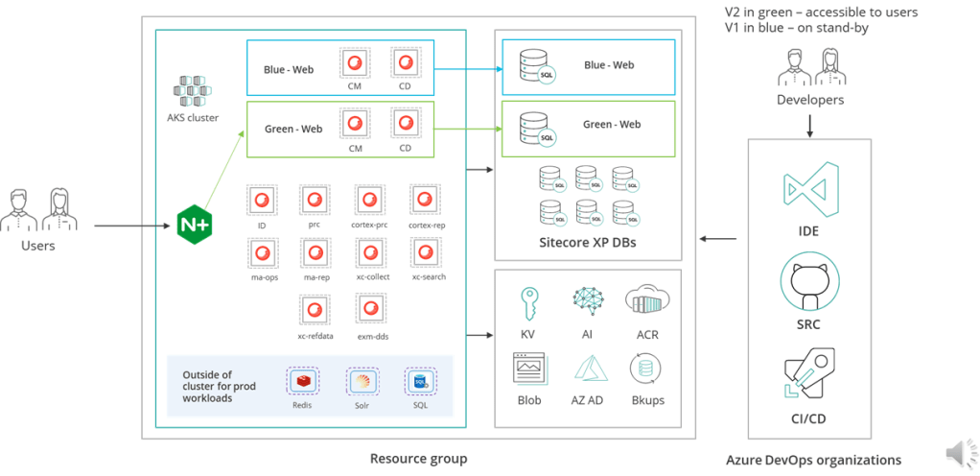Click the Visual Studio IDE icon
The image size is (980, 476).
807,194
